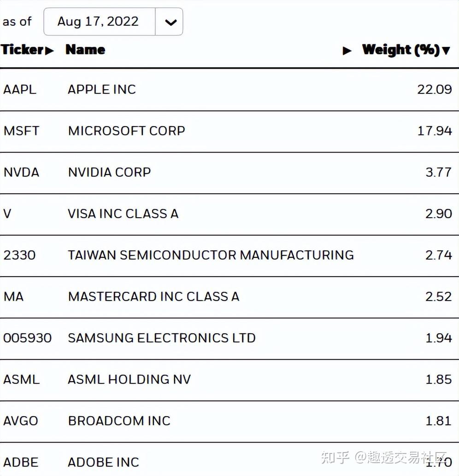
Task: Click the sort arrow after Name column
Action: pyautogui.click(x=347, y=51)
